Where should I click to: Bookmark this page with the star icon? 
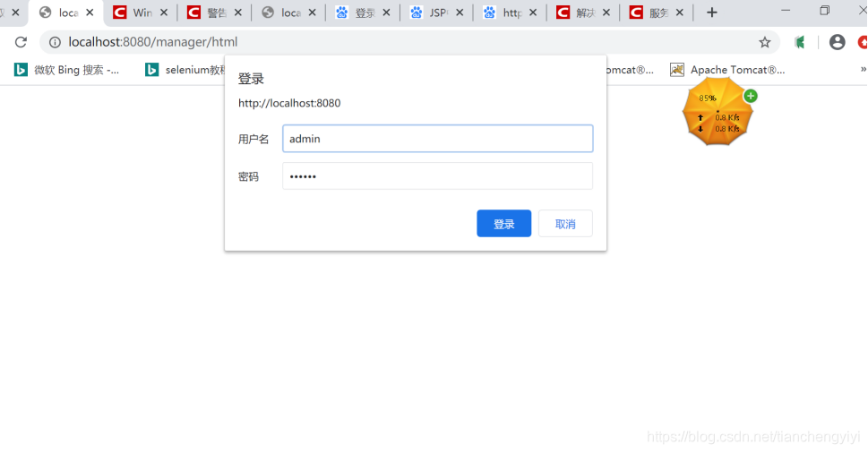[x=764, y=42]
